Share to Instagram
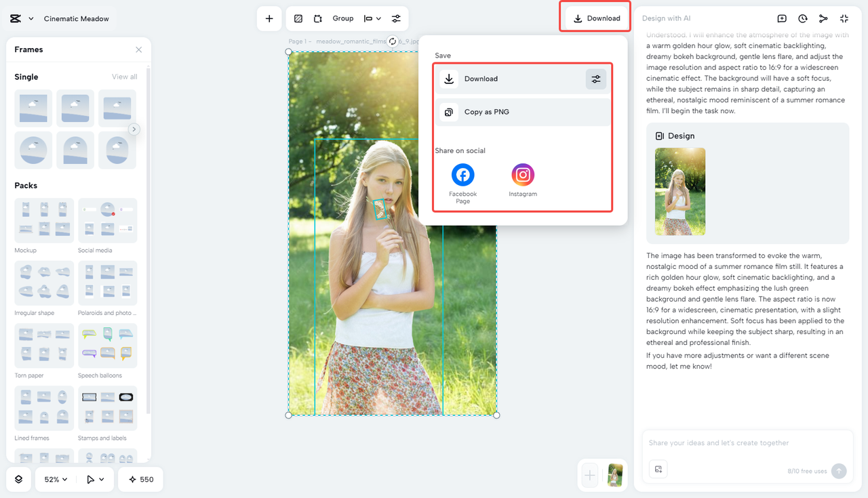The width and height of the screenshot is (868, 498). (523, 180)
